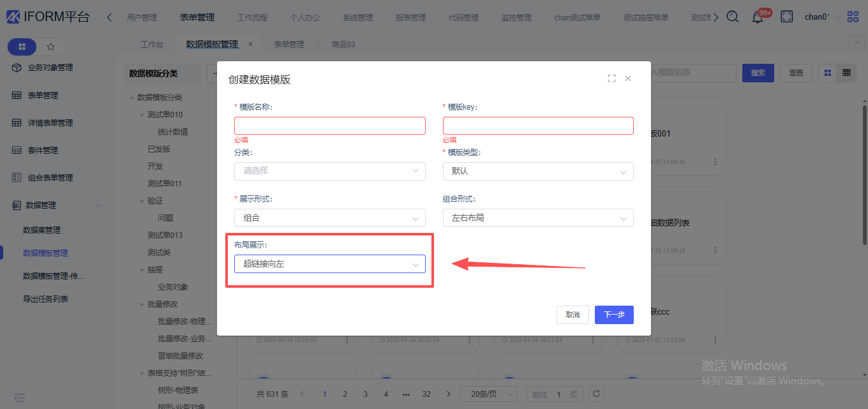
Task: Open the 展示形式 dropdown
Action: tap(329, 218)
